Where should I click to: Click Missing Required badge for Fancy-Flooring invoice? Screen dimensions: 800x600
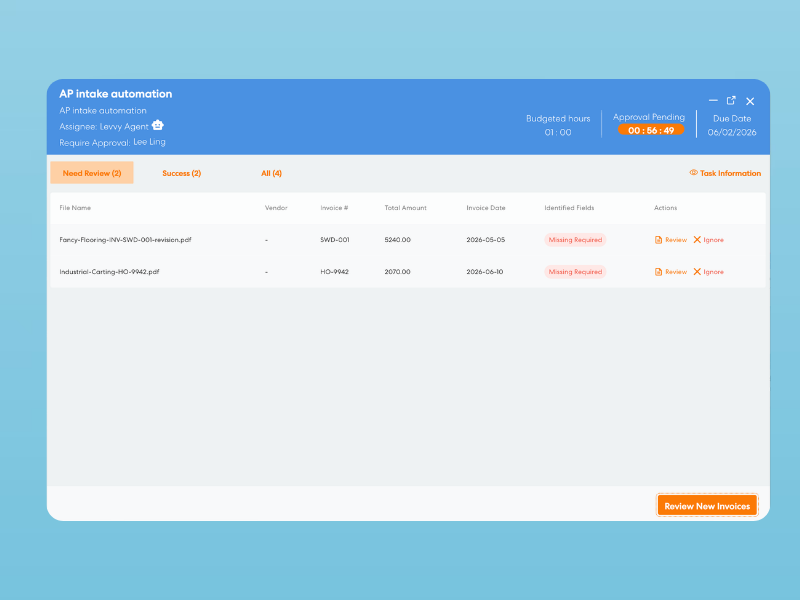[575, 240]
